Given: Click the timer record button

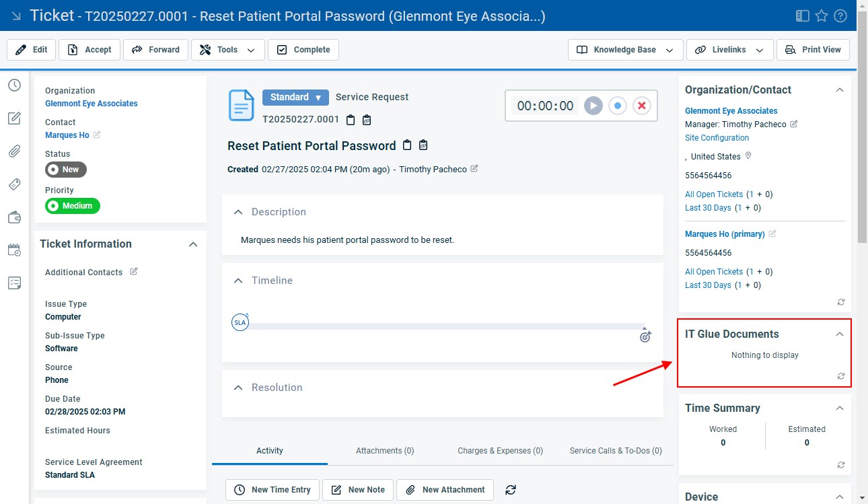Looking at the screenshot, I should [x=618, y=106].
